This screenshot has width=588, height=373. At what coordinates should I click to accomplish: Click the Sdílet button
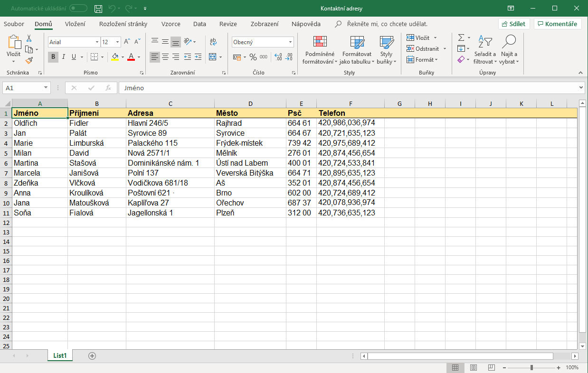[514, 24]
